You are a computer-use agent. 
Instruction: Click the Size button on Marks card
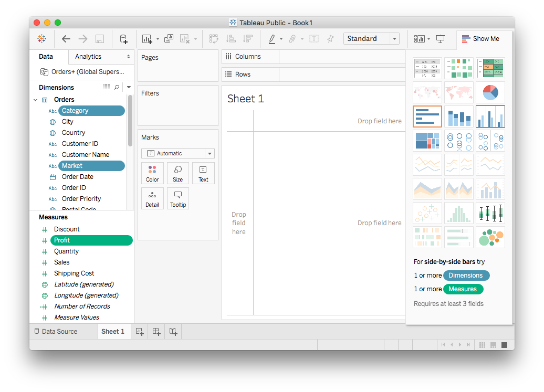pos(178,173)
